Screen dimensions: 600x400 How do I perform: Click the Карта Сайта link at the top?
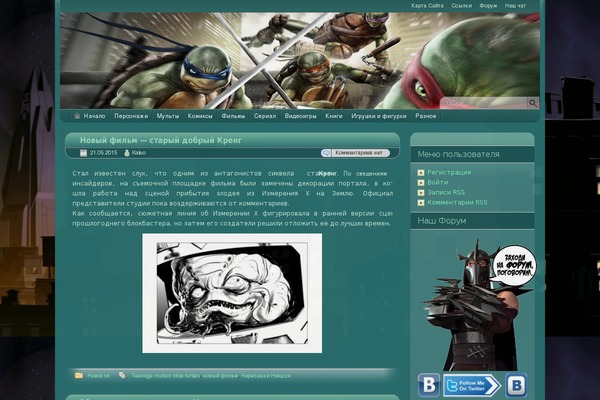[427, 6]
